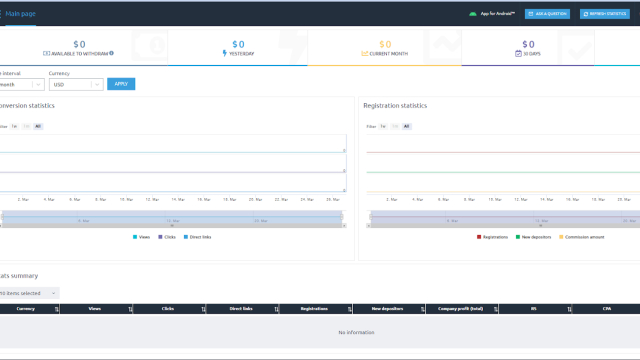Click the Commission amount yellow swatch
Image resolution: width=640 pixels, height=360 pixels.
(x=561, y=237)
